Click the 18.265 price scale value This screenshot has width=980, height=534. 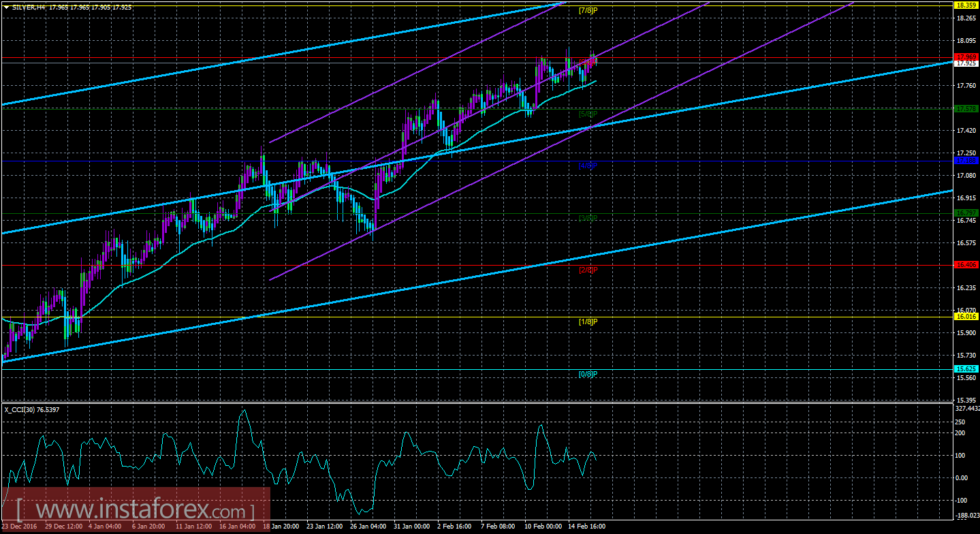965,18
